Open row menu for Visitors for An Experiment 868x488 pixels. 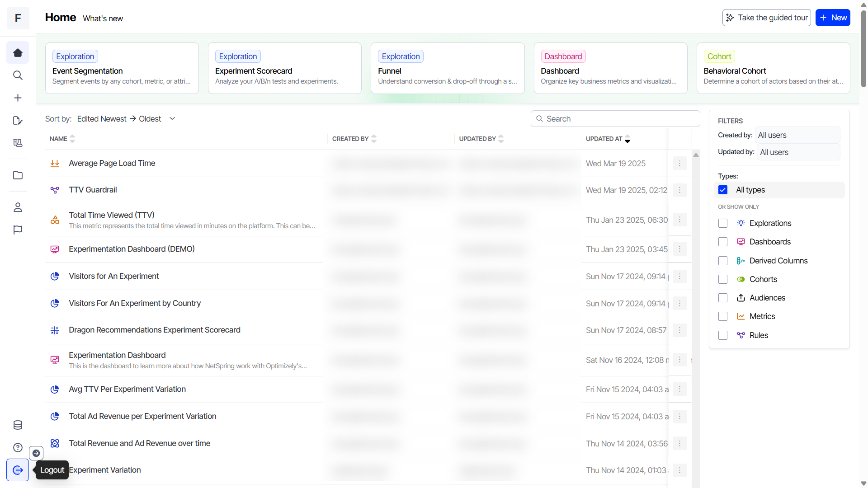pyautogui.click(x=679, y=276)
